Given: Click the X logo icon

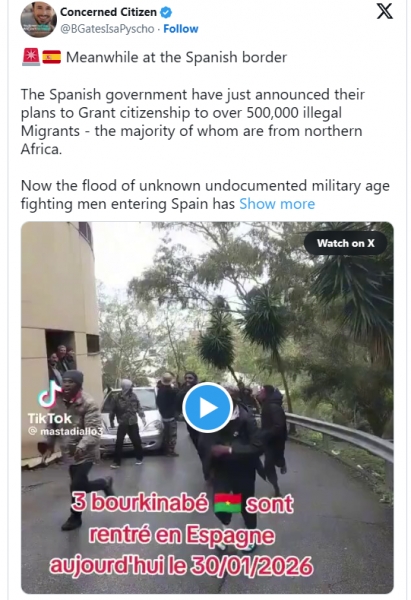Looking at the screenshot, I should pos(384,11).
